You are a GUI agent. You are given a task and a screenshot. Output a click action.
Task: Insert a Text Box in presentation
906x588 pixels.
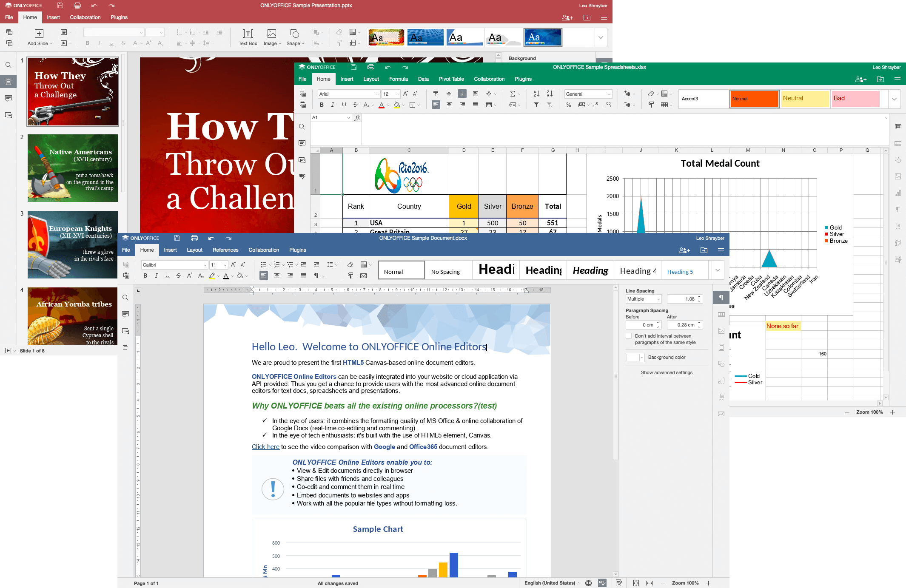click(x=248, y=37)
